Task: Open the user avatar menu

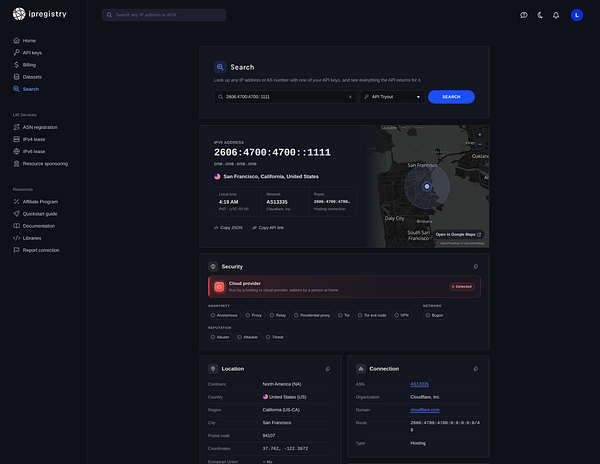Action: [x=577, y=15]
